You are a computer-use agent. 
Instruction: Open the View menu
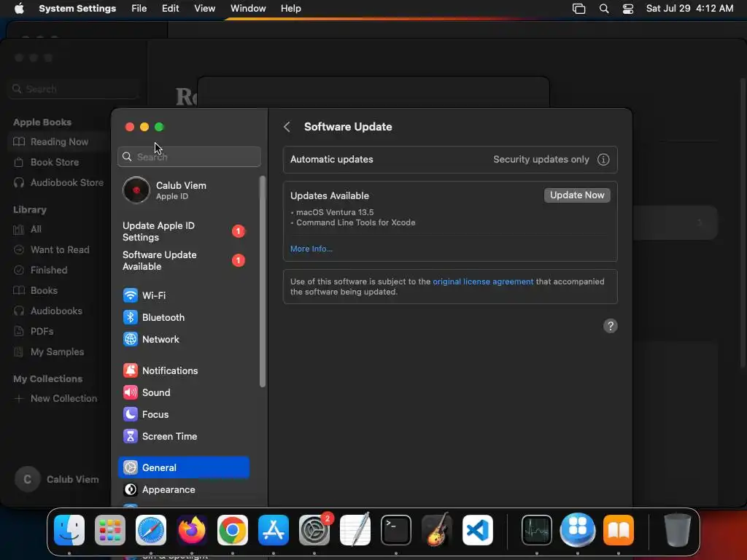(x=204, y=9)
